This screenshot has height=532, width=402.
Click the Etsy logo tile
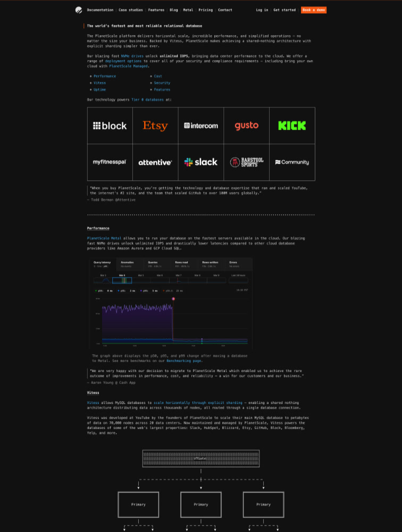(x=155, y=126)
